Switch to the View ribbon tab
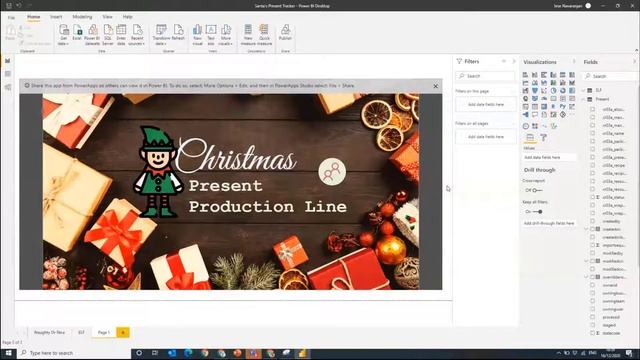This screenshot has height=360, width=640. click(107, 17)
